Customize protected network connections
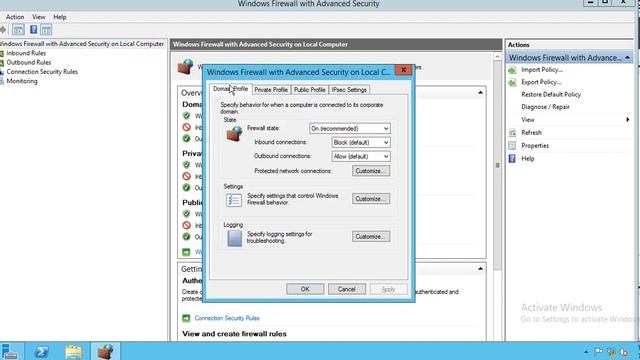This screenshot has width=640, height=360. (371, 171)
